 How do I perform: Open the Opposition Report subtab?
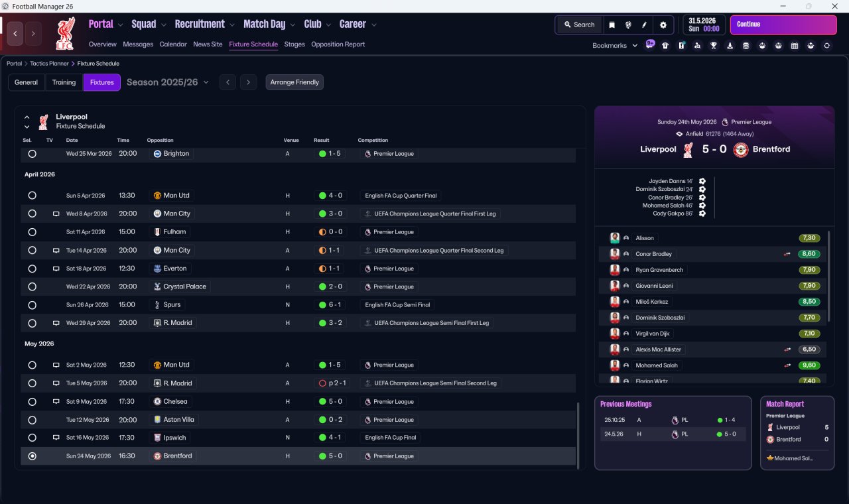[338, 44]
